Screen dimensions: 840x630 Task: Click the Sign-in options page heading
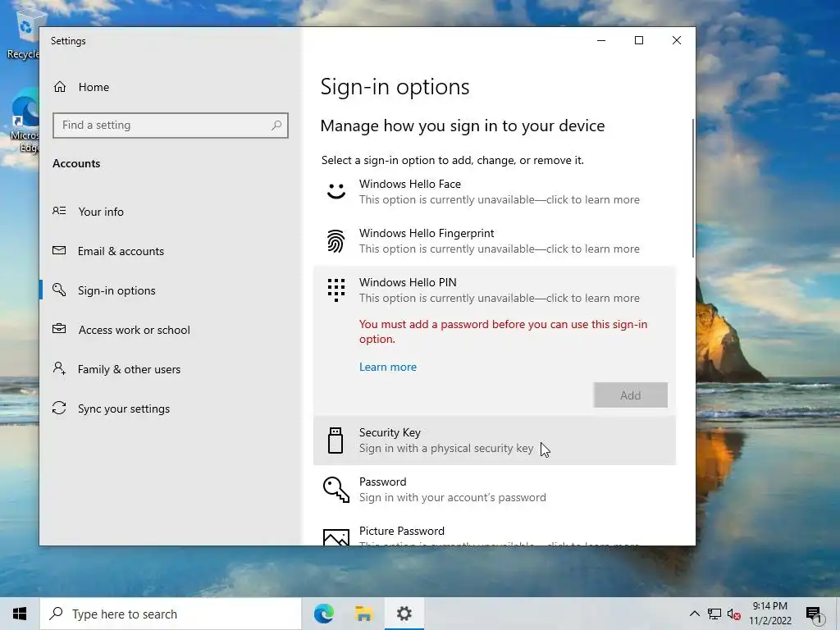pyautogui.click(x=395, y=87)
